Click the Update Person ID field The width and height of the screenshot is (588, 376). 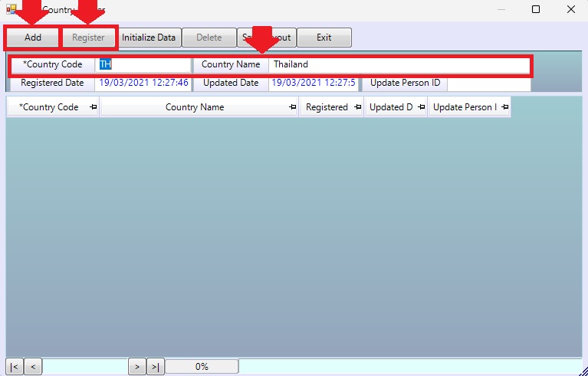tap(488, 83)
